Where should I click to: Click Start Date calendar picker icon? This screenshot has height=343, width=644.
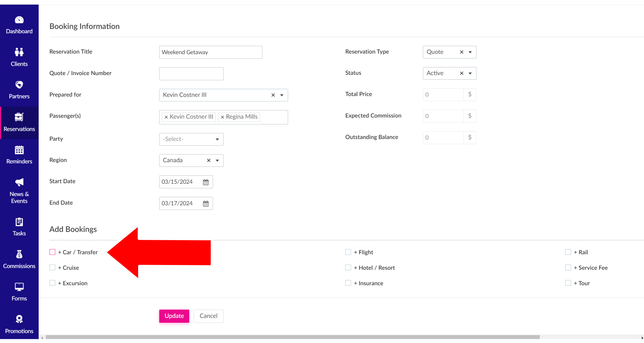click(206, 182)
